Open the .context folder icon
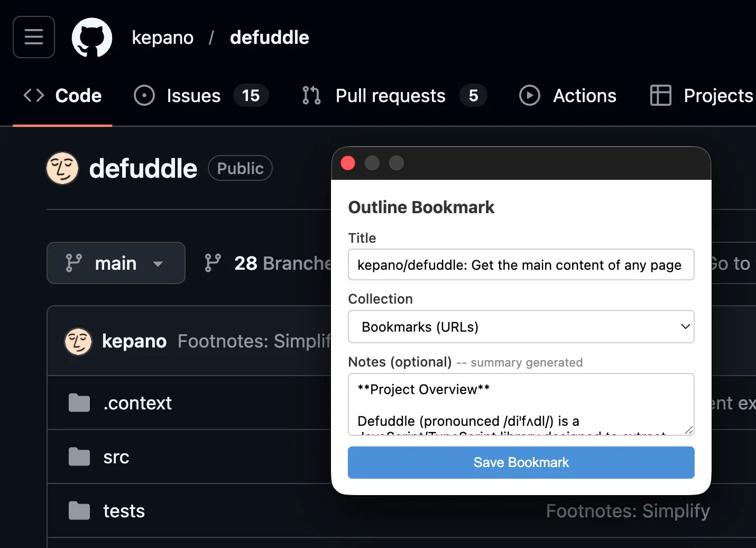Screen dimensions: 756x548 pyautogui.click(x=78, y=403)
